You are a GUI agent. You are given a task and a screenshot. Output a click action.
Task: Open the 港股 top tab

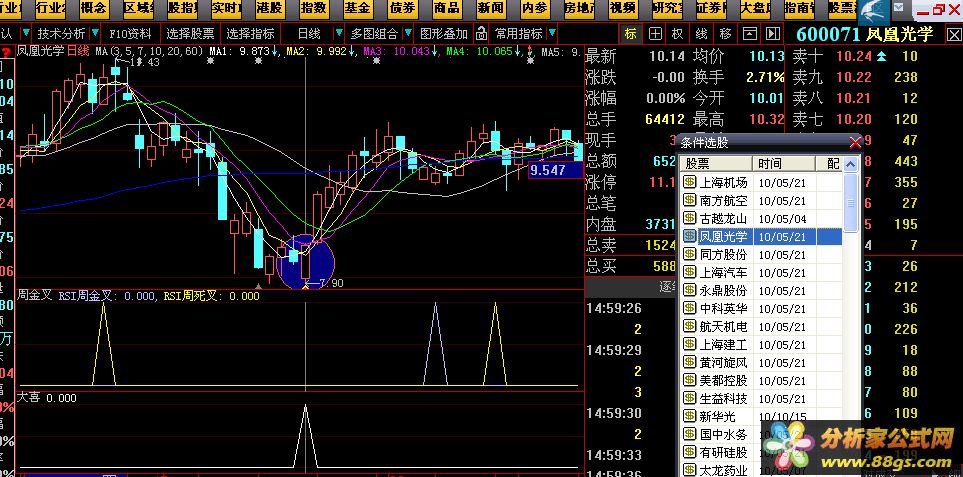pyautogui.click(x=268, y=9)
